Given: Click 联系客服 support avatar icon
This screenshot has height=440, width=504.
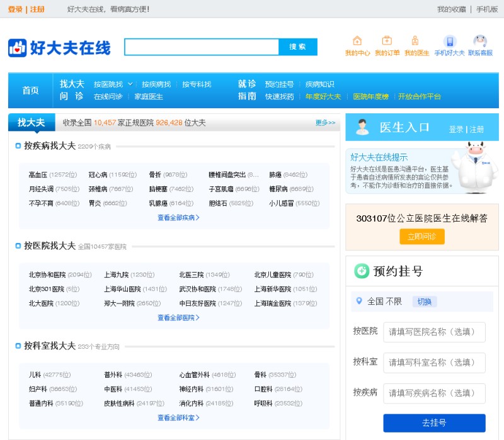Looking at the screenshot, I should [480, 41].
